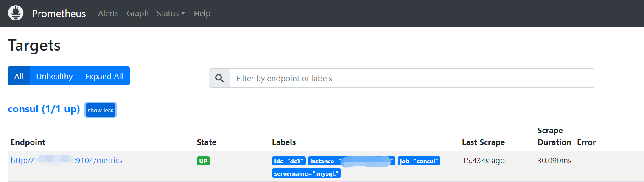Open the Prometheus brand title link
This screenshot has width=644, height=182.
[59, 14]
